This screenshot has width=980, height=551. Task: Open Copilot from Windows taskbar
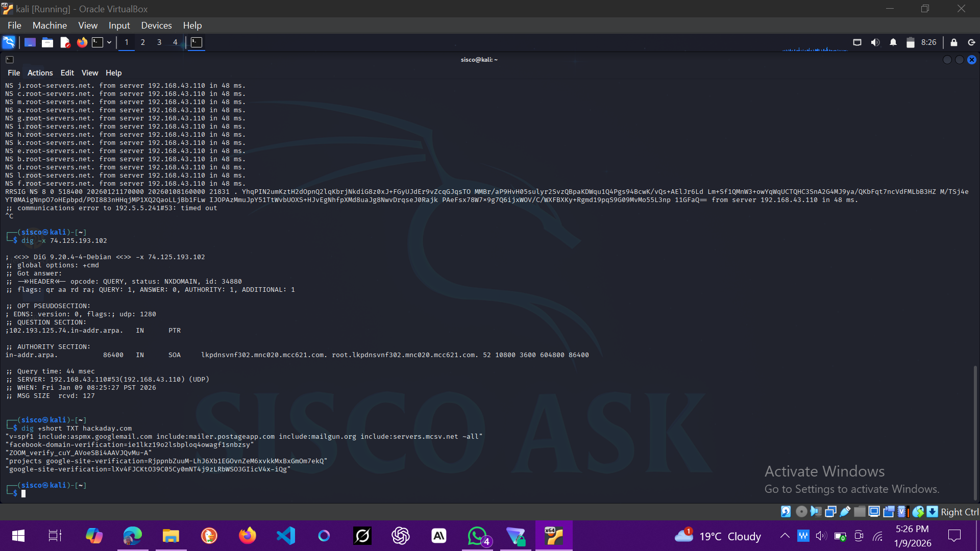tap(94, 536)
